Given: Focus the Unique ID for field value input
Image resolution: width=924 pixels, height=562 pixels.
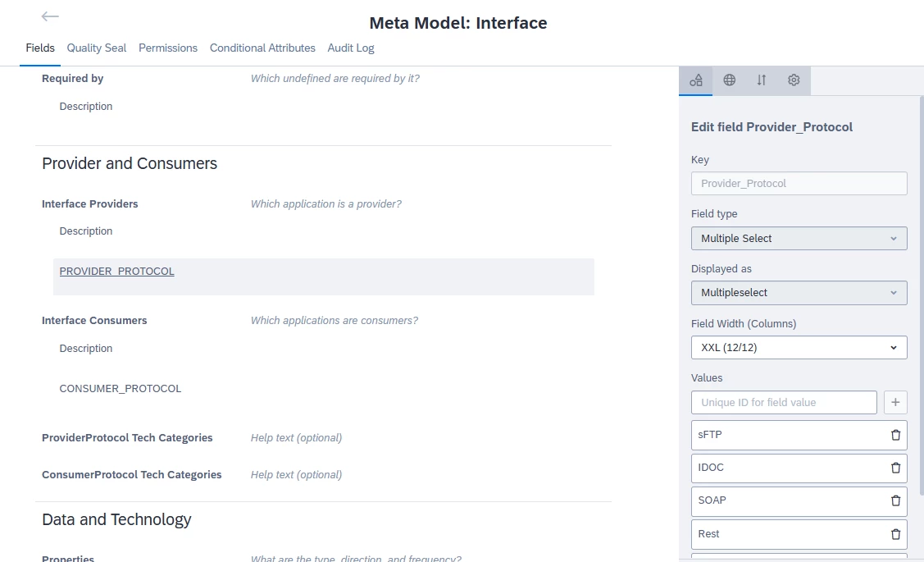Looking at the screenshot, I should point(784,402).
